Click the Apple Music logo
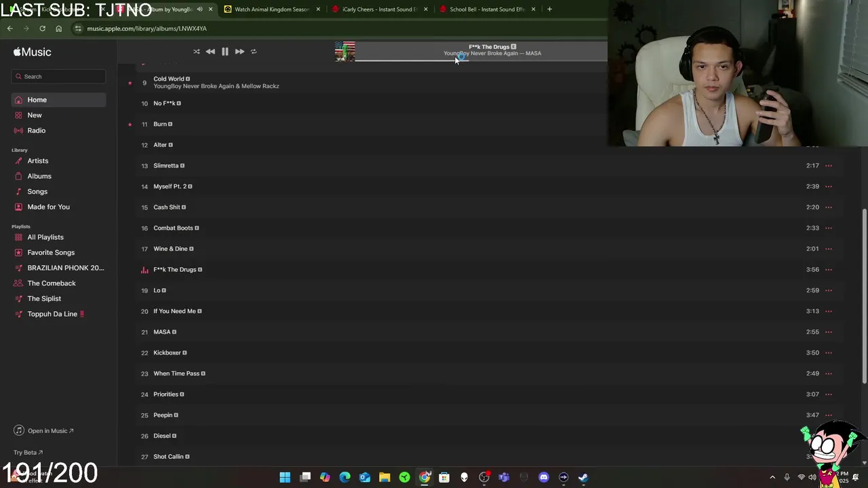Viewport: 868px width, 488px height. [32, 52]
